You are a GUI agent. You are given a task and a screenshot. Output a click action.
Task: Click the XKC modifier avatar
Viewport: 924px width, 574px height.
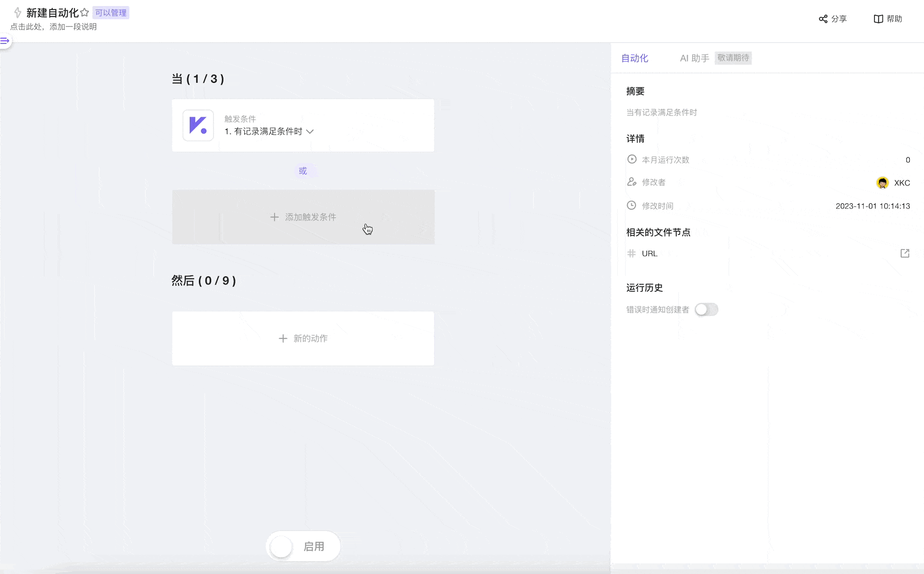pyautogui.click(x=883, y=182)
